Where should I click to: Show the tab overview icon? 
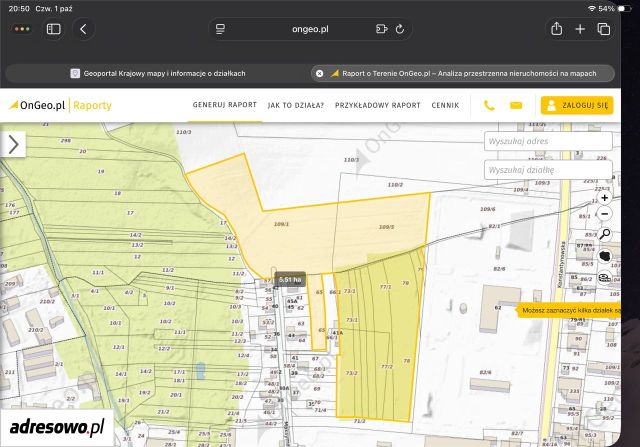click(x=604, y=29)
